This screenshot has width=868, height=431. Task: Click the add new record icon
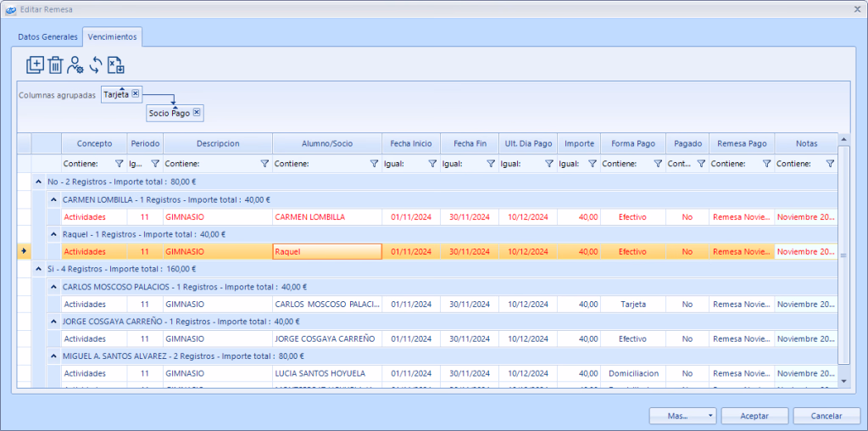pos(35,64)
